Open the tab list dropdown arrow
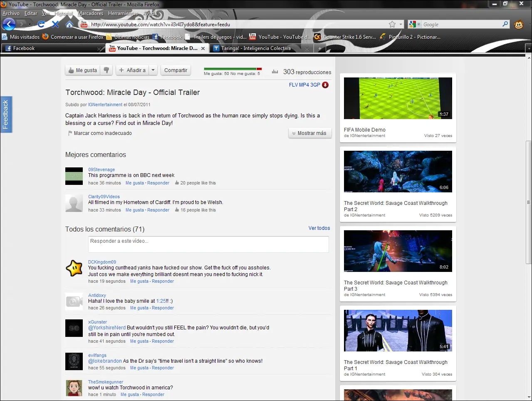The image size is (532, 401). coord(528,49)
